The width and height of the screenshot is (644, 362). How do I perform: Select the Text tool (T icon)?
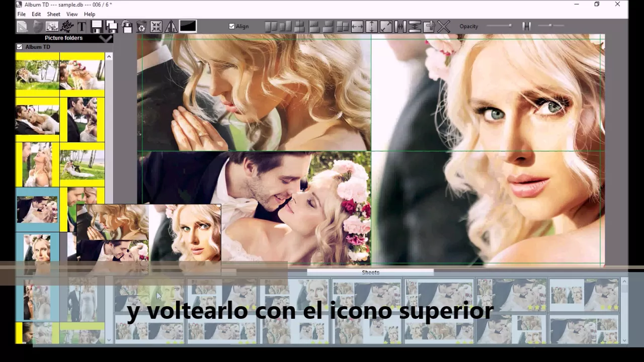click(82, 27)
